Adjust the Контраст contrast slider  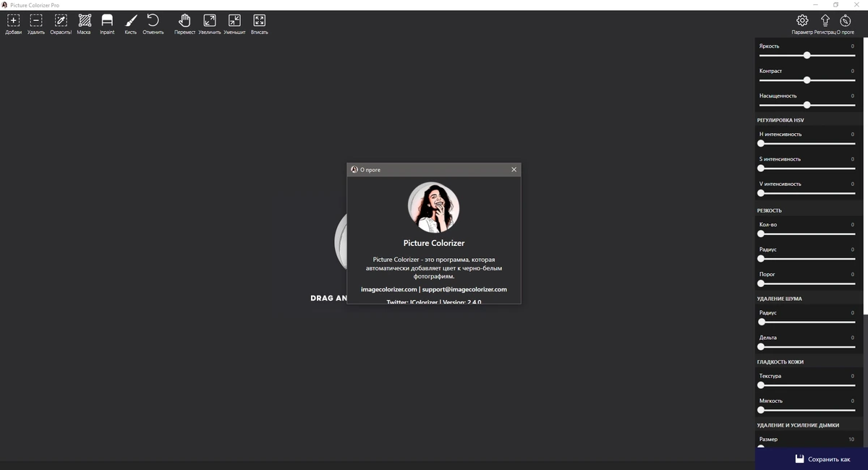pyautogui.click(x=807, y=80)
